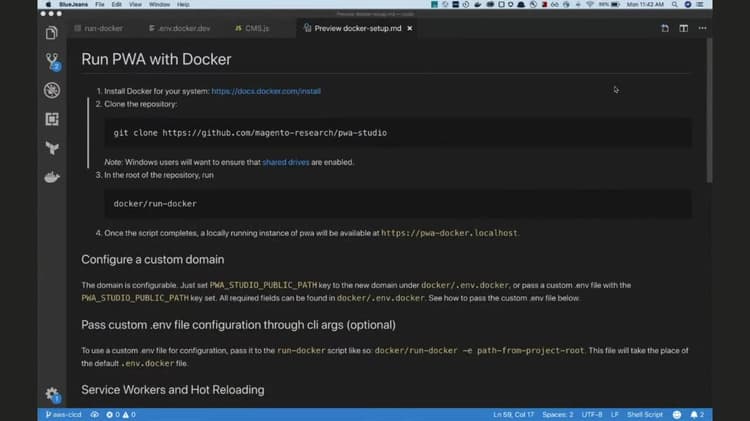750x421 pixels.
Task: Click the Configure a custom domain heading
Action: [x=153, y=259]
